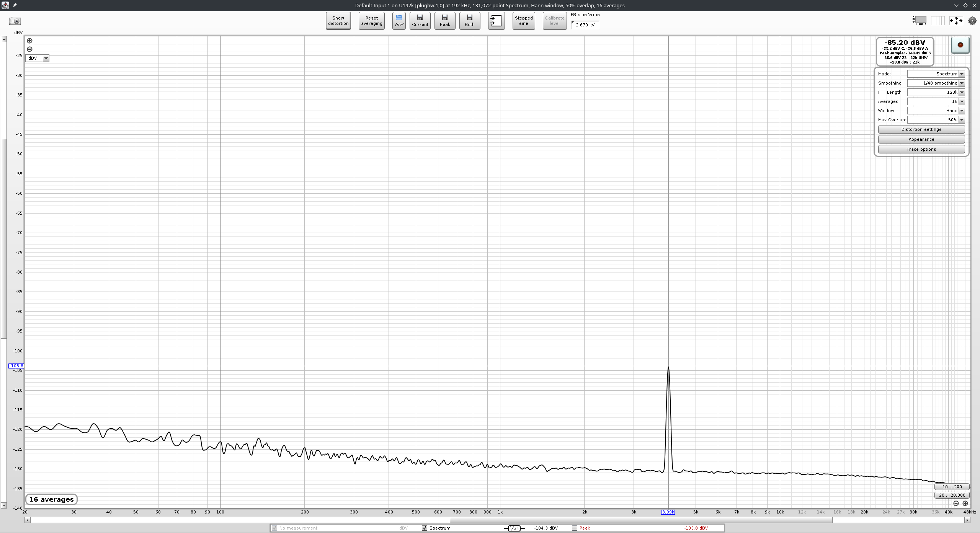Save input to WAV file icon
980x533 pixels.
(399, 21)
